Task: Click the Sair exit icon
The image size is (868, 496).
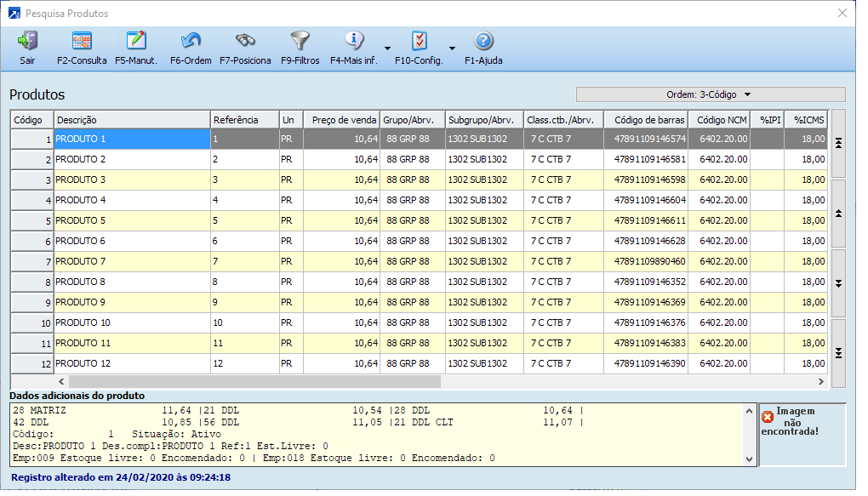Action: point(27,48)
